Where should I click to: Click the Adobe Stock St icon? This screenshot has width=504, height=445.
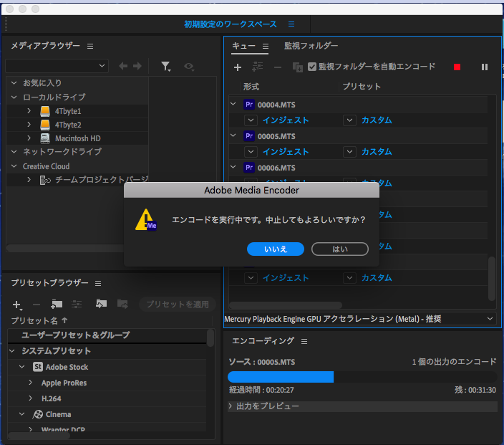coord(38,367)
